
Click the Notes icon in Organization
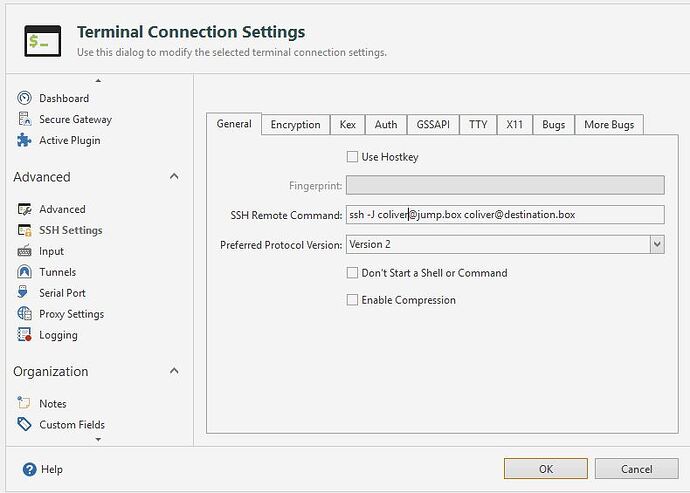(25, 403)
